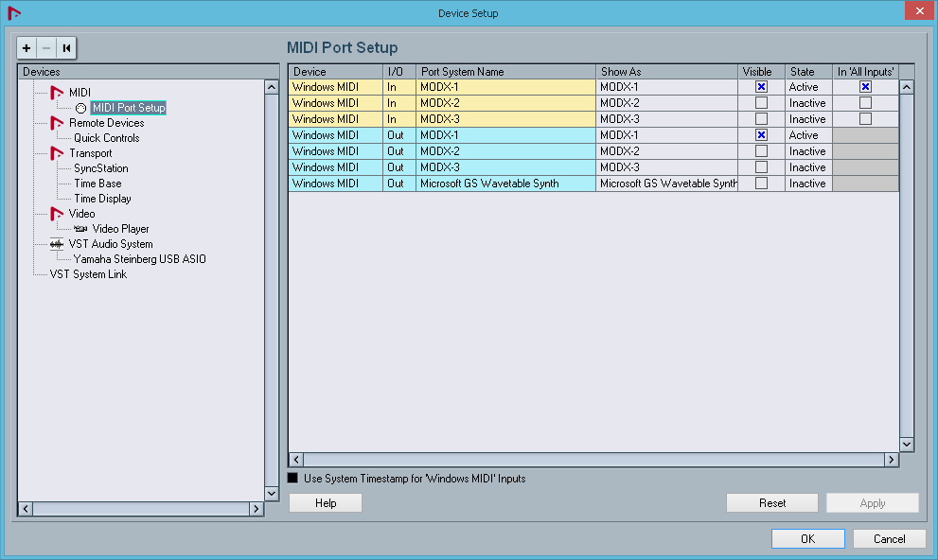Click Out cell of MODX-1 output row
The image size is (938, 560).
[399, 135]
